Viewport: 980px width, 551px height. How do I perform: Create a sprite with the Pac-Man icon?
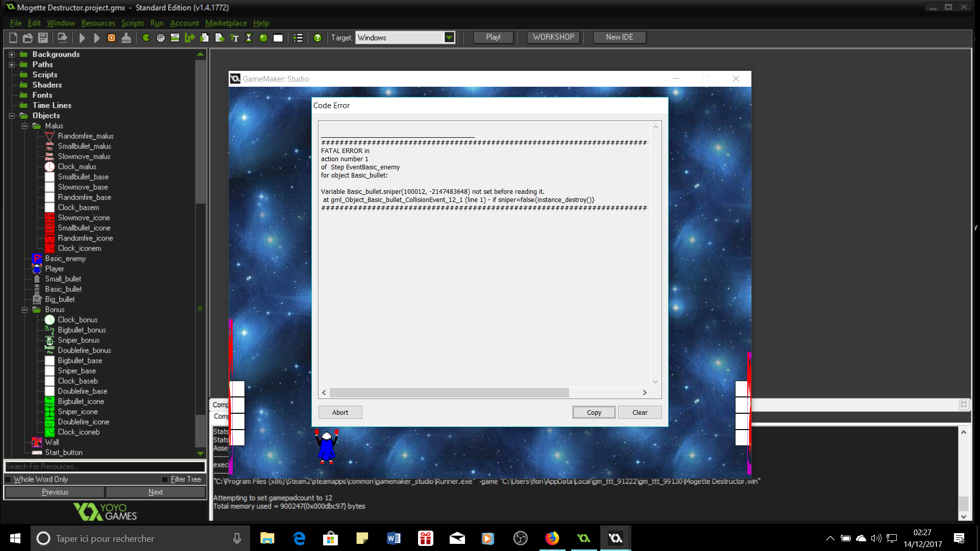click(146, 38)
